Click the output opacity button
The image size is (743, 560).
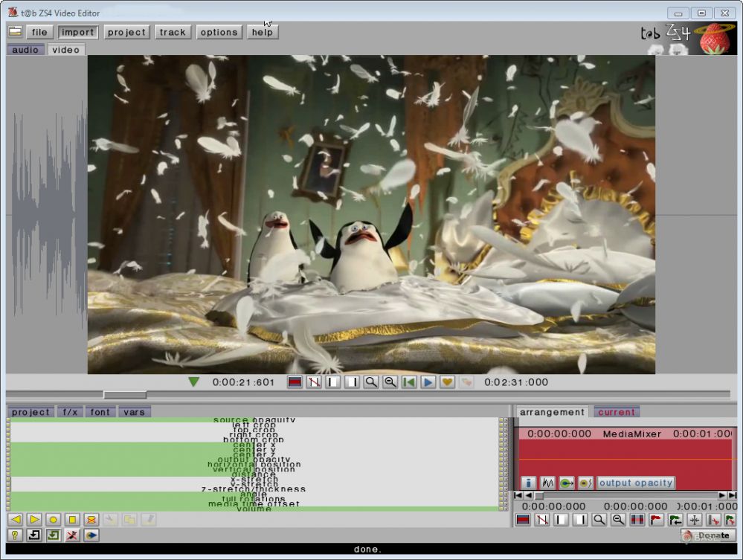pos(636,483)
